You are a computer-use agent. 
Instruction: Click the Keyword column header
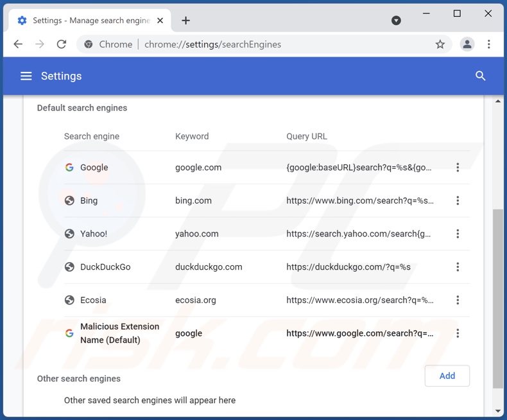(x=192, y=136)
